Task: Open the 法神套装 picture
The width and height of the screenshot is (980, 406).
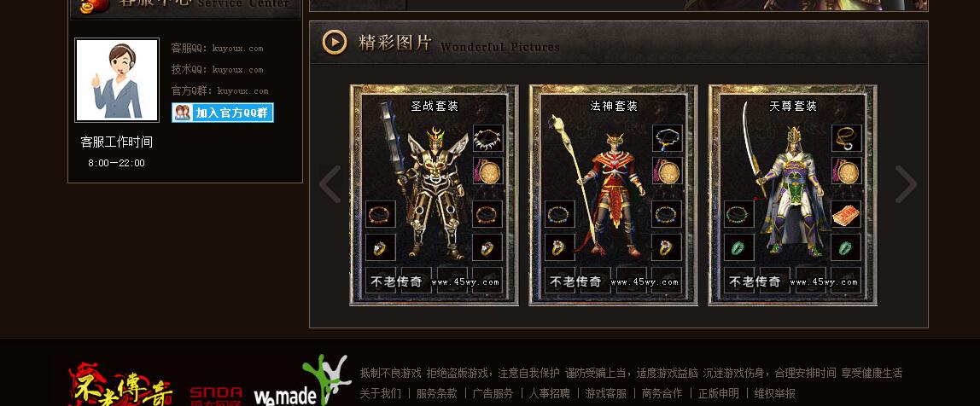Action: coord(614,194)
